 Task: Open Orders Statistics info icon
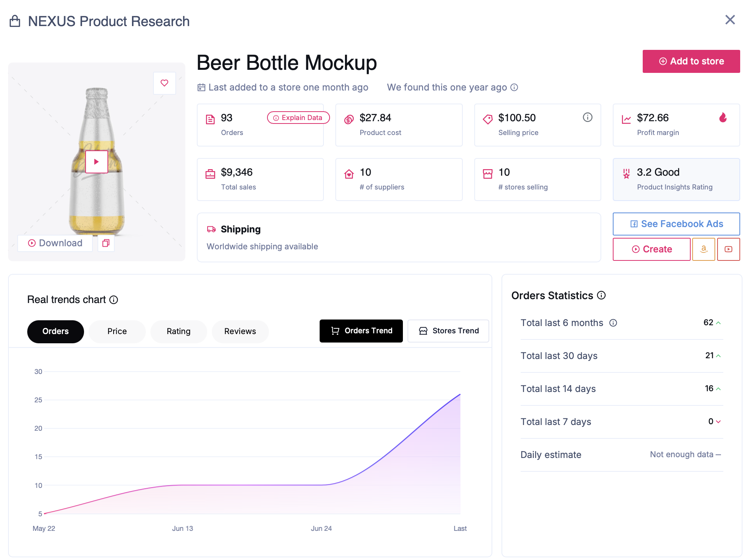601,295
